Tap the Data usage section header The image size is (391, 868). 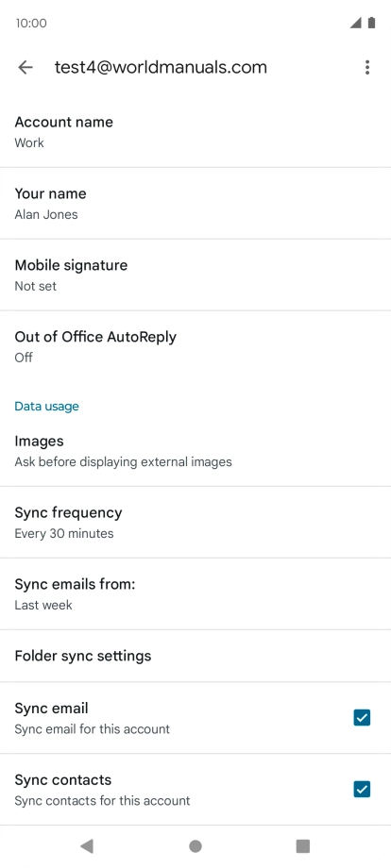(x=46, y=407)
